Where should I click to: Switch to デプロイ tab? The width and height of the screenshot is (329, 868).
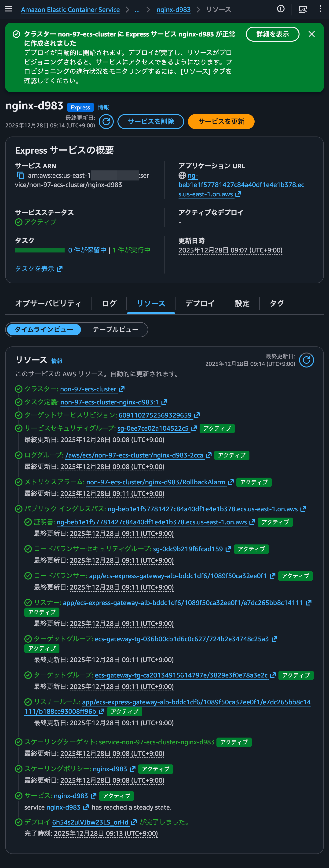point(200,303)
